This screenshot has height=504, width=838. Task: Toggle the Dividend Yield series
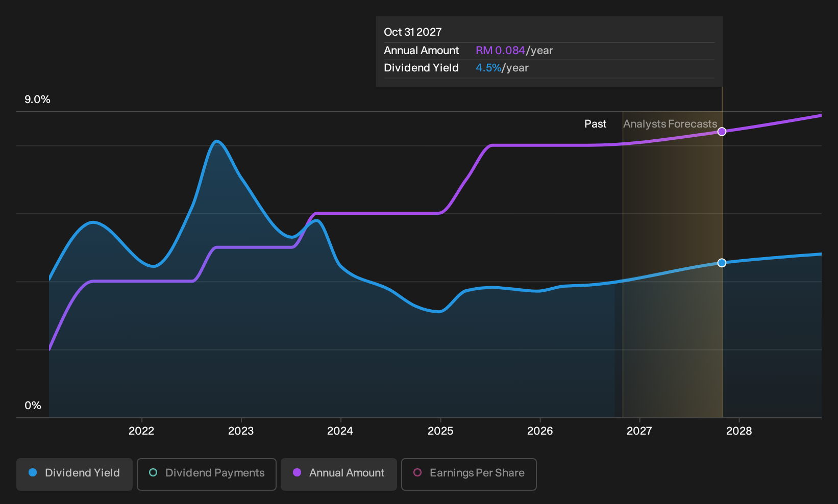pyautogui.click(x=75, y=474)
